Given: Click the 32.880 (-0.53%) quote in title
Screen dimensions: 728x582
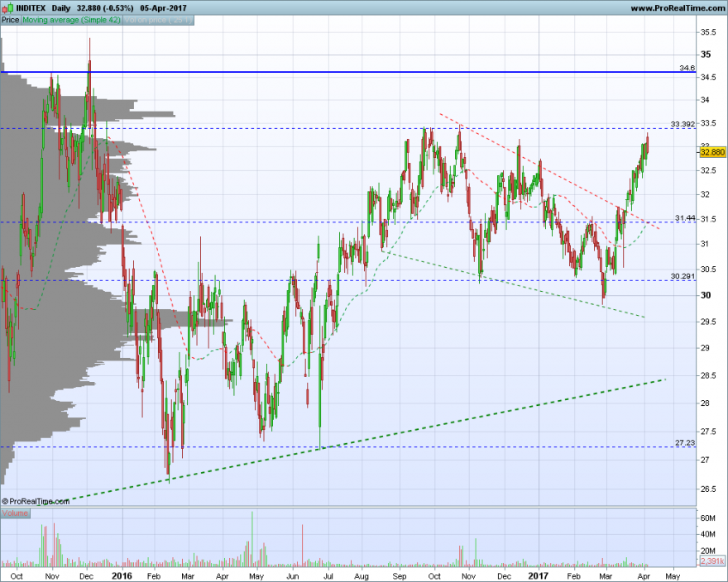Looking at the screenshot, I should pos(105,8).
